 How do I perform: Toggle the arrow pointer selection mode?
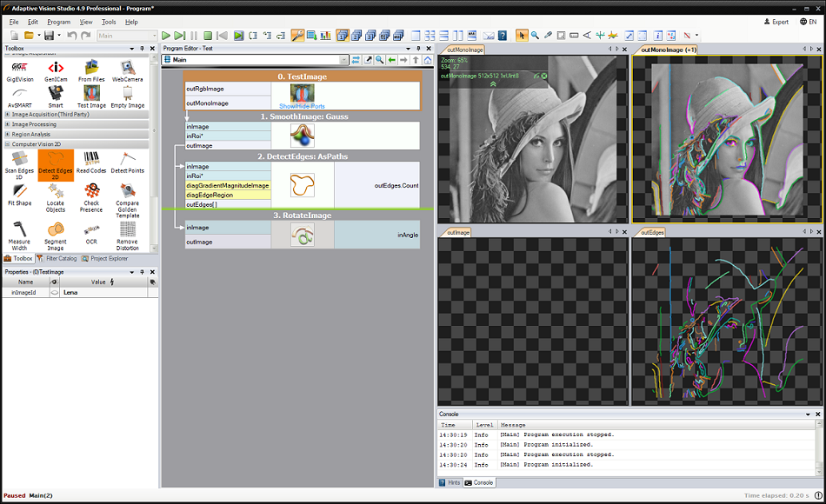pos(522,36)
